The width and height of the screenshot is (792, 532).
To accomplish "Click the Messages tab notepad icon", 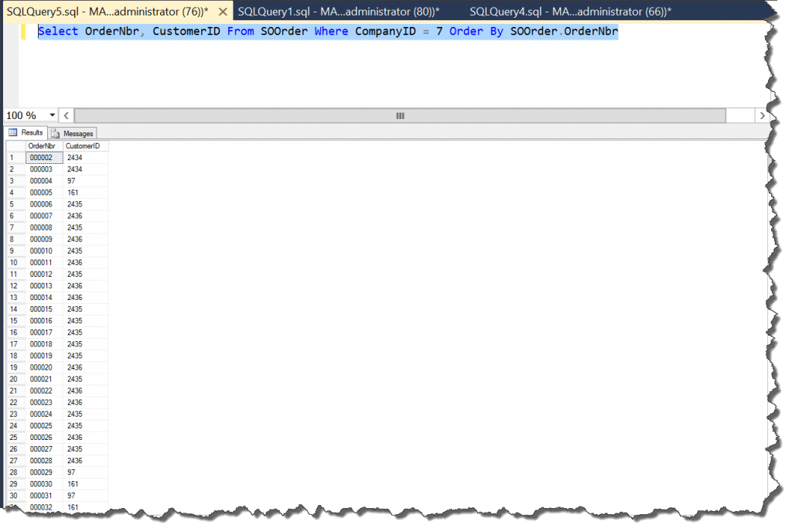I will (x=56, y=132).
